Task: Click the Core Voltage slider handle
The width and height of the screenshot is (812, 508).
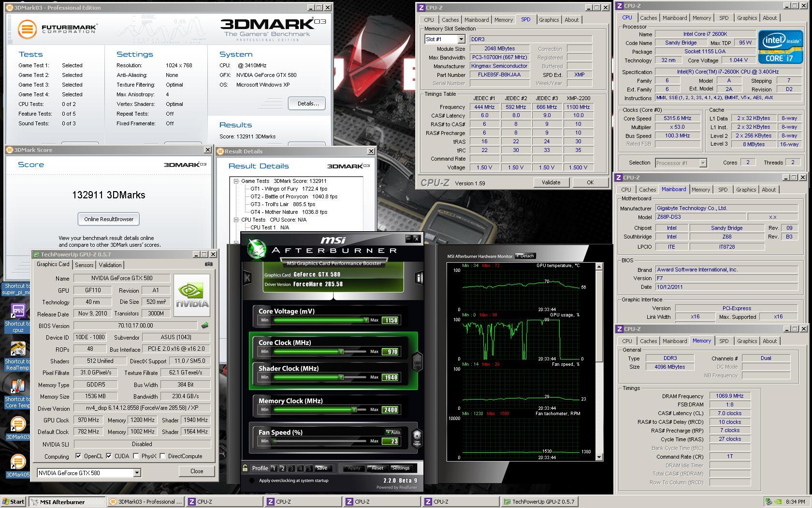Action: pyautogui.click(x=366, y=320)
